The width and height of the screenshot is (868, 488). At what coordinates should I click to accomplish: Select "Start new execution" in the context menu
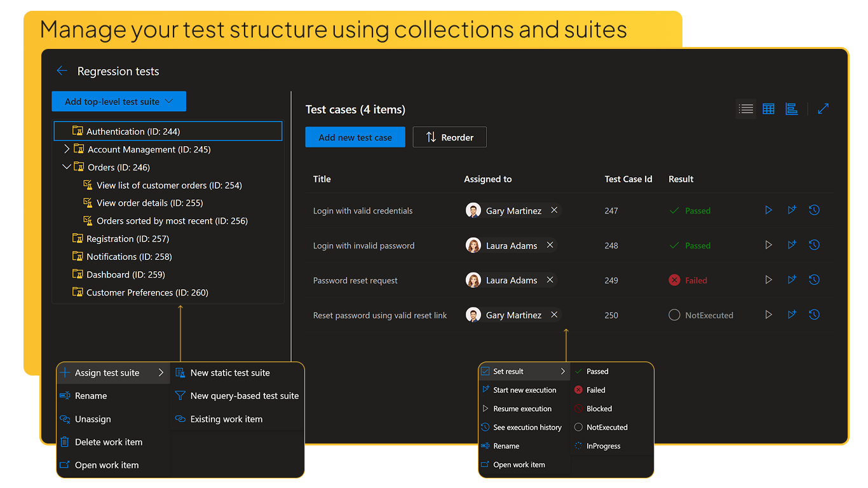[x=524, y=390]
